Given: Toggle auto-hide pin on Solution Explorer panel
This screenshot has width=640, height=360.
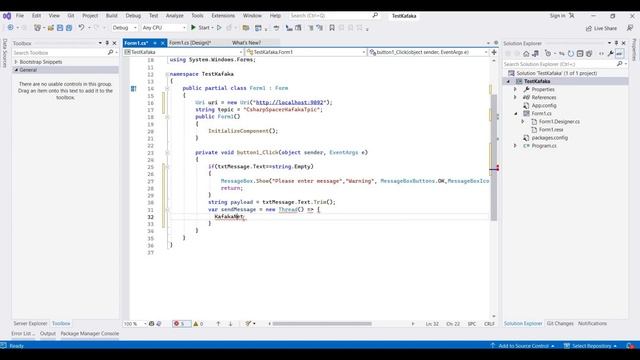Looking at the screenshot, I should pyautogui.click(x=616, y=43).
